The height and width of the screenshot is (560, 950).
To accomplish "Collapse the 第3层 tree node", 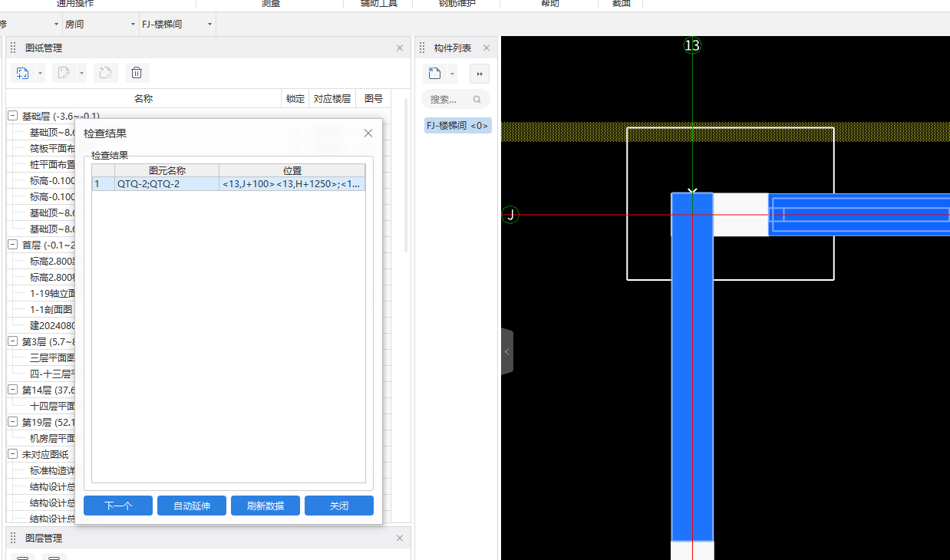I will coord(13,341).
